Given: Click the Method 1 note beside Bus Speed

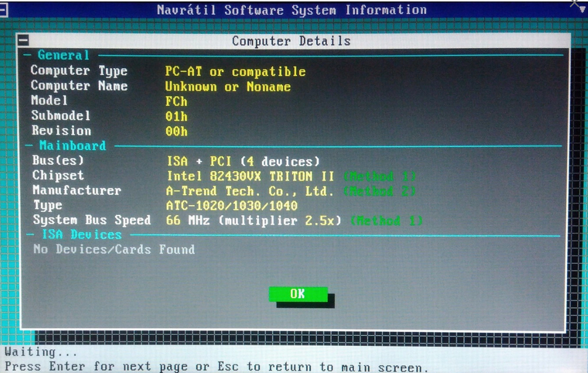Looking at the screenshot, I should 386,220.
